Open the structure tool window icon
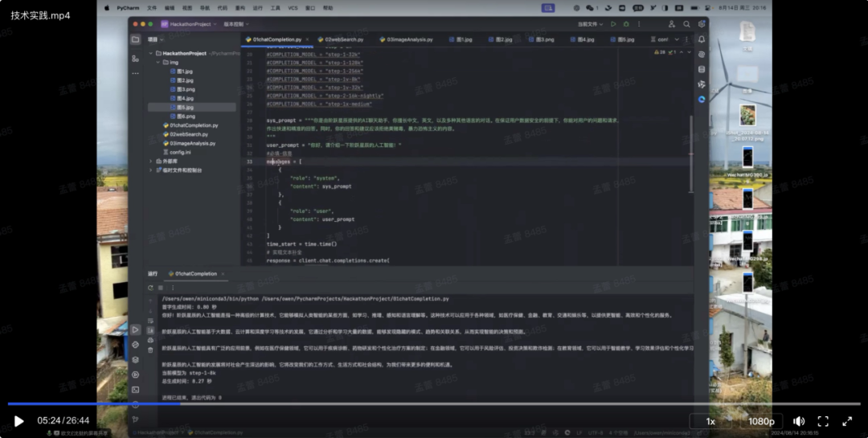Image resolution: width=868 pixels, height=438 pixels. pos(136,58)
